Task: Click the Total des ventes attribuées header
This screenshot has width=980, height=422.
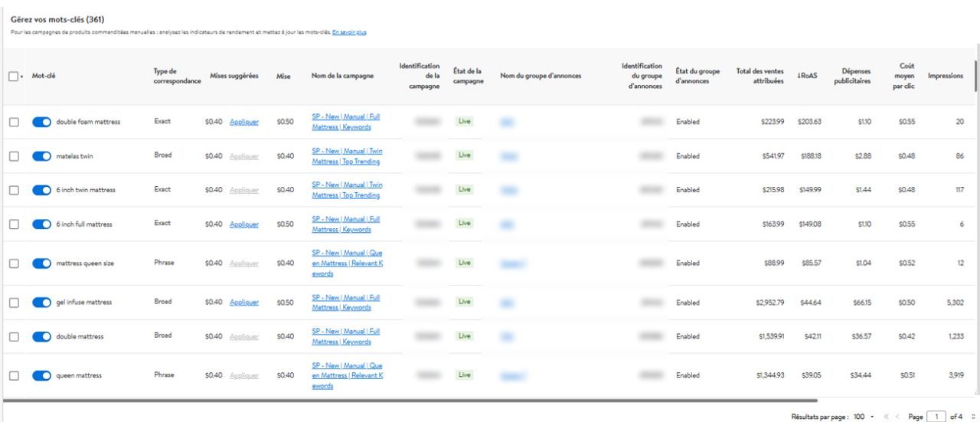Action: click(x=759, y=77)
